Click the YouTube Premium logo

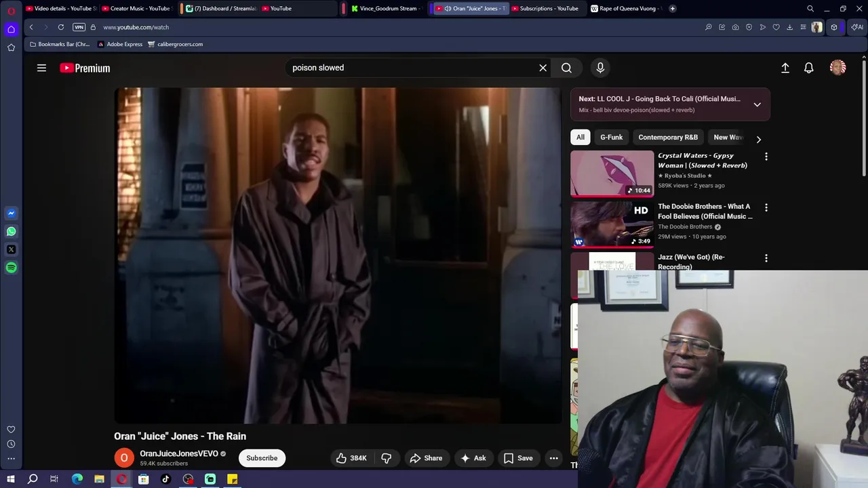(x=85, y=68)
